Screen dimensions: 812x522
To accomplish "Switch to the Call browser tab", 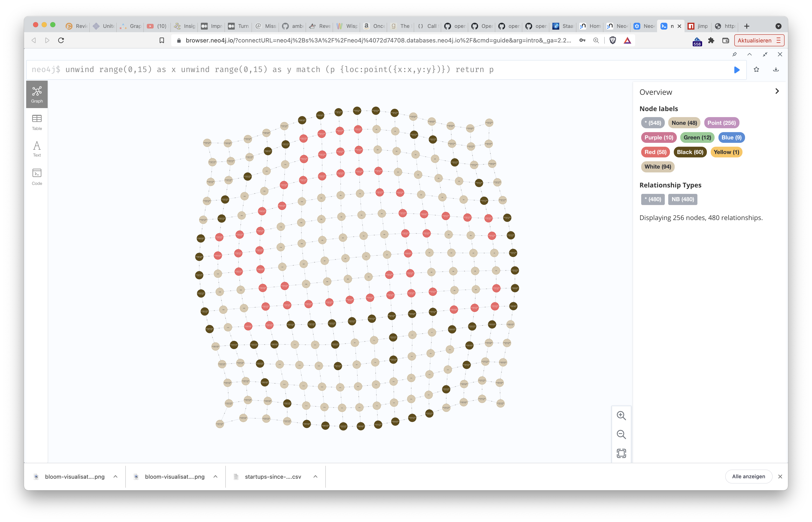I will (x=427, y=26).
